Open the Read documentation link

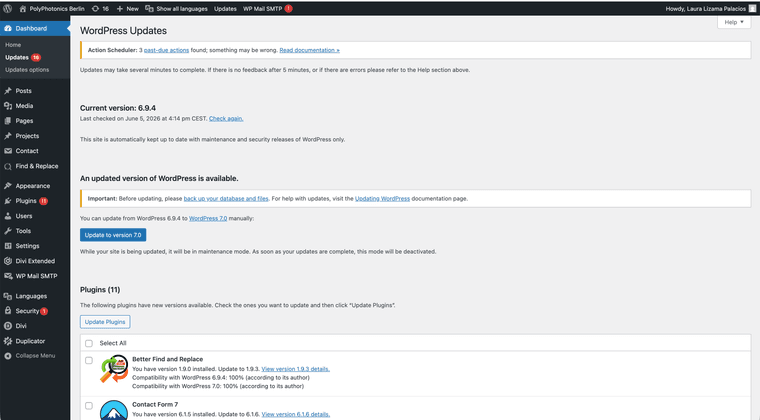click(x=309, y=50)
